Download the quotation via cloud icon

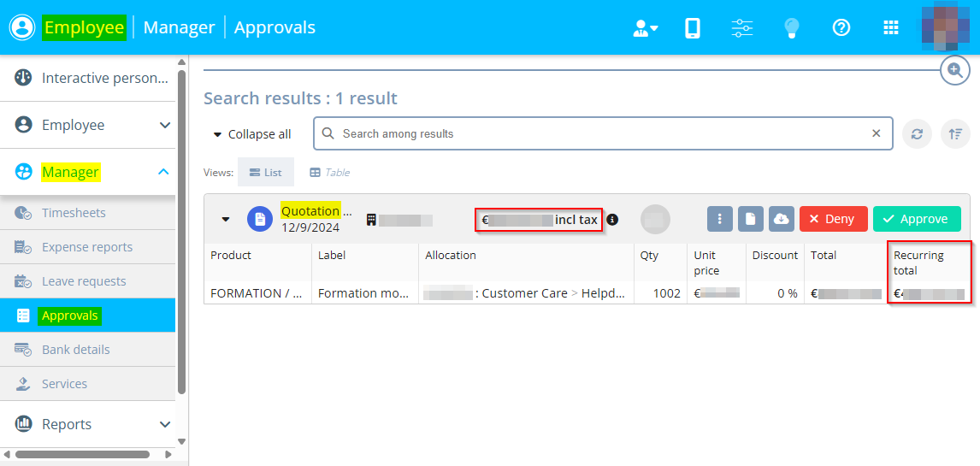pos(782,219)
